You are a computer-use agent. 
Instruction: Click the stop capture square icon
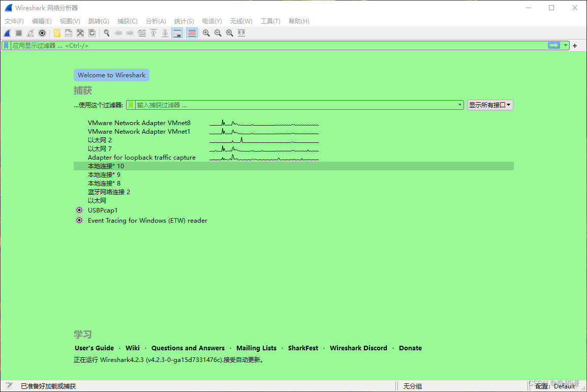[x=19, y=33]
